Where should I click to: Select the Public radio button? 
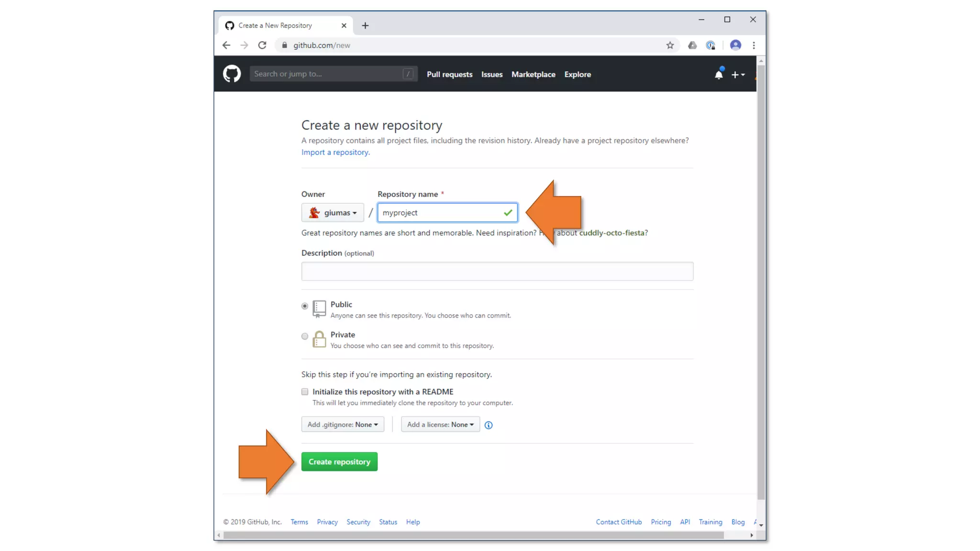(x=305, y=306)
